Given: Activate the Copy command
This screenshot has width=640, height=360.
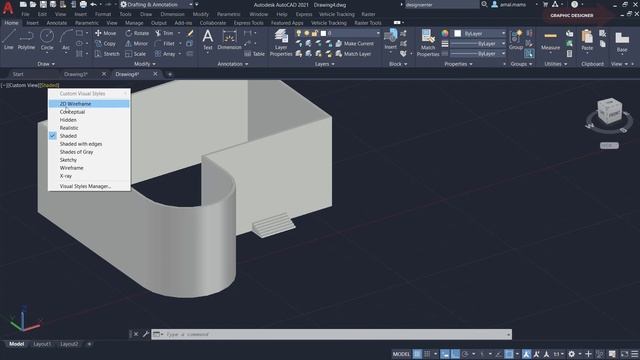Looking at the screenshot, I should click(x=105, y=43).
